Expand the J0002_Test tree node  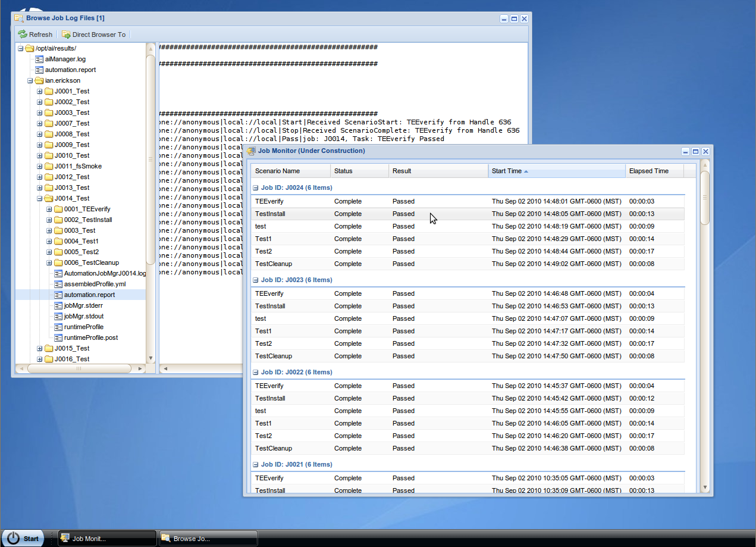click(40, 102)
